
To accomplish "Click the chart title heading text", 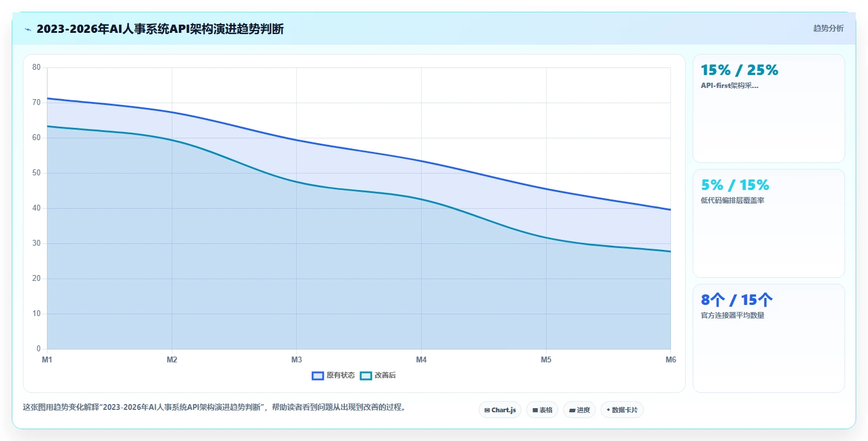I will click(x=160, y=29).
